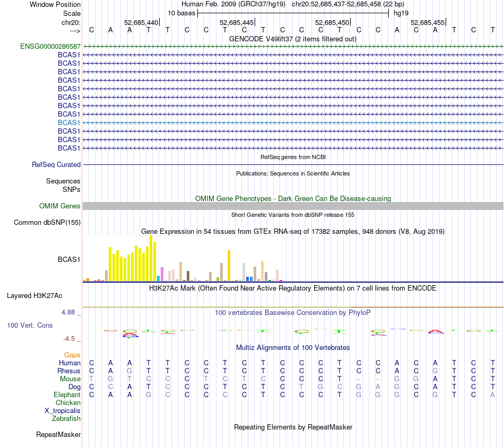
Task: Click the Mouse species label
Action: point(70,379)
